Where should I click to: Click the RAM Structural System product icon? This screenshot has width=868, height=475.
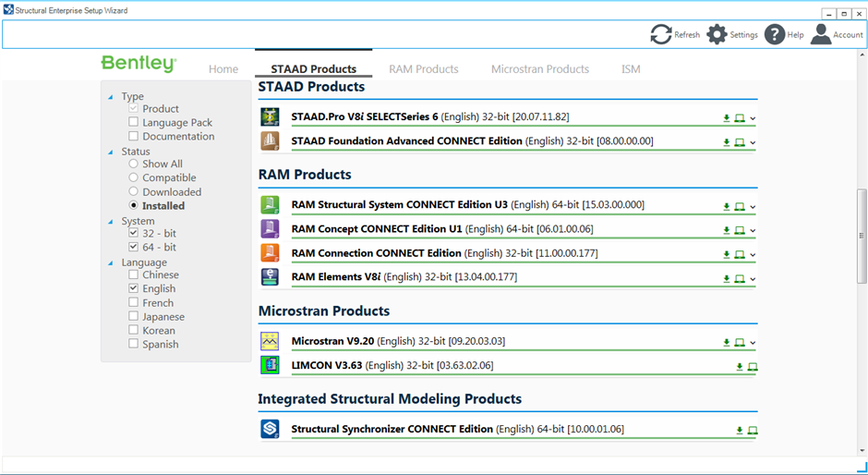pos(271,204)
